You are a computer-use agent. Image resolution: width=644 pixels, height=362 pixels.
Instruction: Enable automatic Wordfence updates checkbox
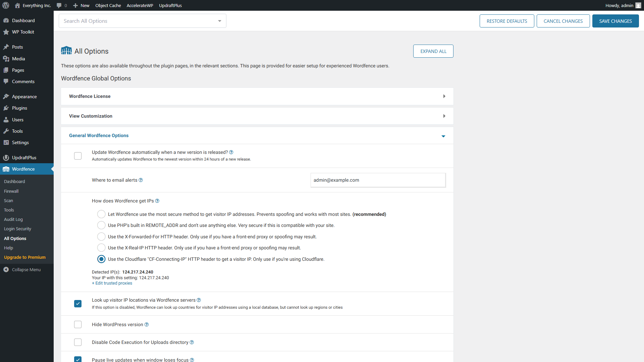(x=78, y=156)
